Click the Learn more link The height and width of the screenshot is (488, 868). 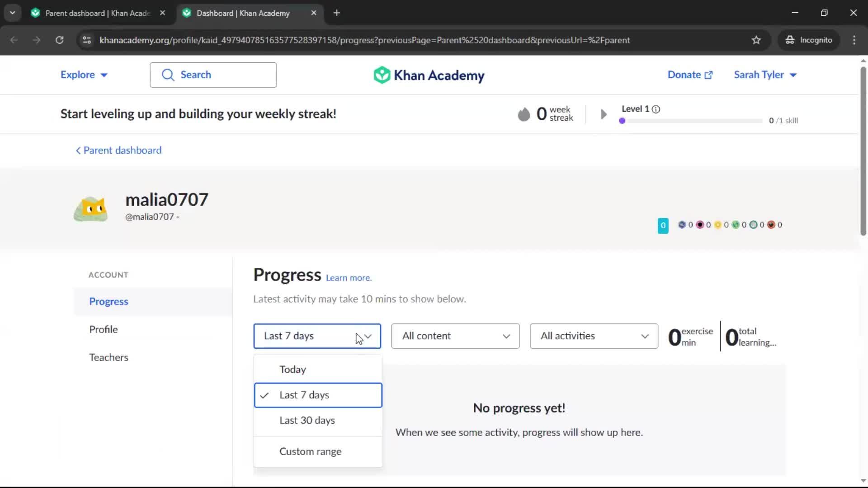coord(349,278)
